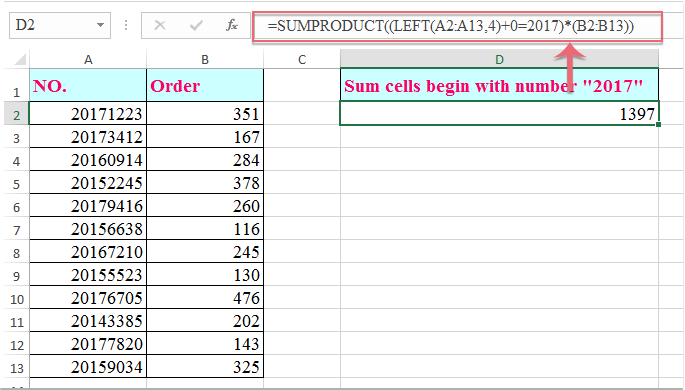Select row 6 header

tap(17, 206)
